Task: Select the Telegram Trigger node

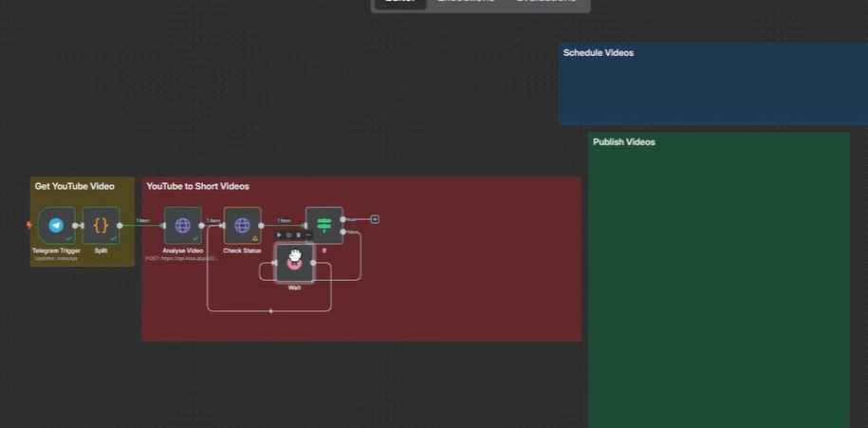Action: coord(56,225)
